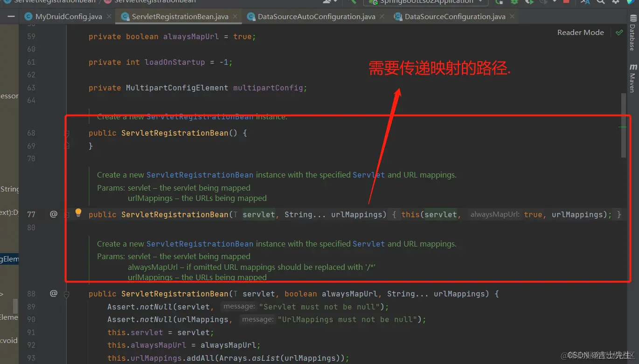
Task: Click the boolean keyword on line 88
Action: point(301,294)
